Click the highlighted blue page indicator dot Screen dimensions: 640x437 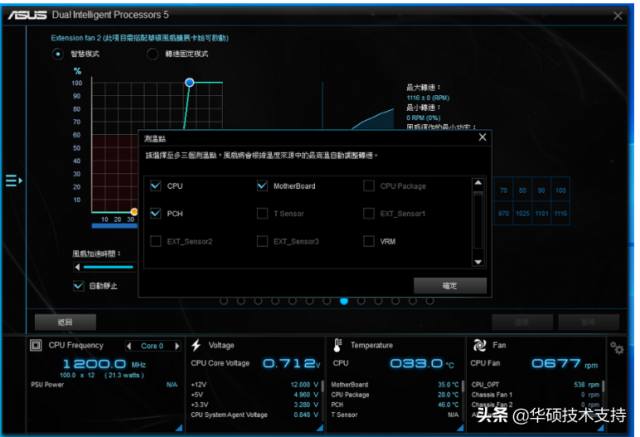(344, 301)
